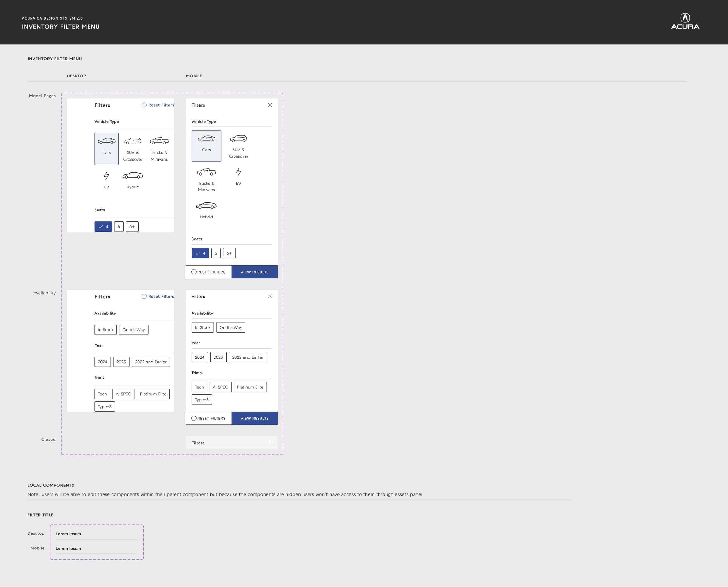Click VIEW RESULTS button under mobile Trims
728x587 pixels.
(255, 418)
